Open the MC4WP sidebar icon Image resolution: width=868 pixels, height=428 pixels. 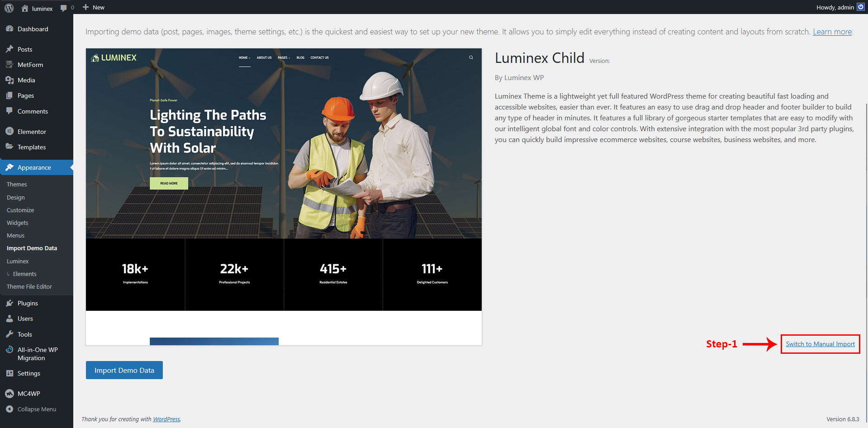(x=9, y=394)
